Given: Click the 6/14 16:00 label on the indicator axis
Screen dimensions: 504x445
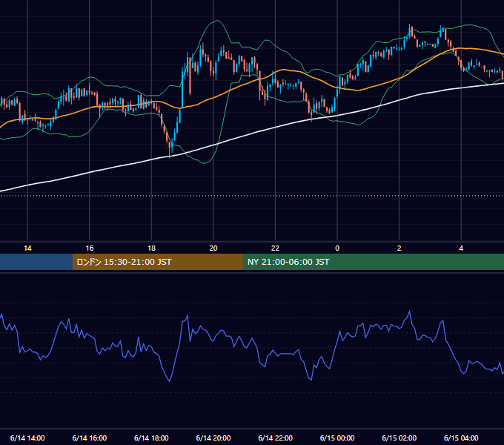Looking at the screenshot, I should 90,438.
